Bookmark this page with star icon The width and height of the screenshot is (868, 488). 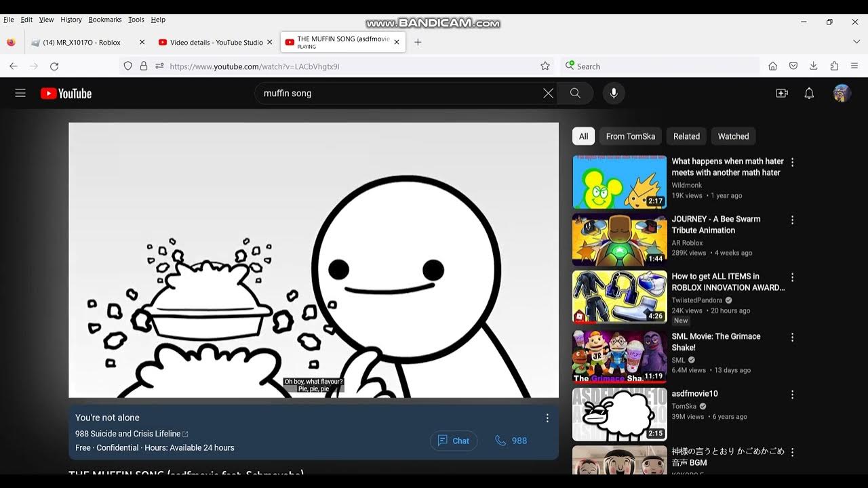coord(545,66)
